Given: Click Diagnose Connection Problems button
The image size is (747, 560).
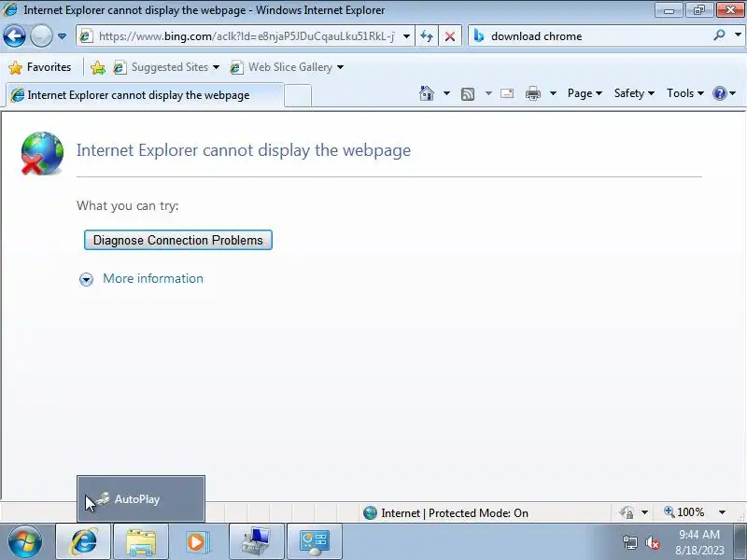Looking at the screenshot, I should coord(178,240).
